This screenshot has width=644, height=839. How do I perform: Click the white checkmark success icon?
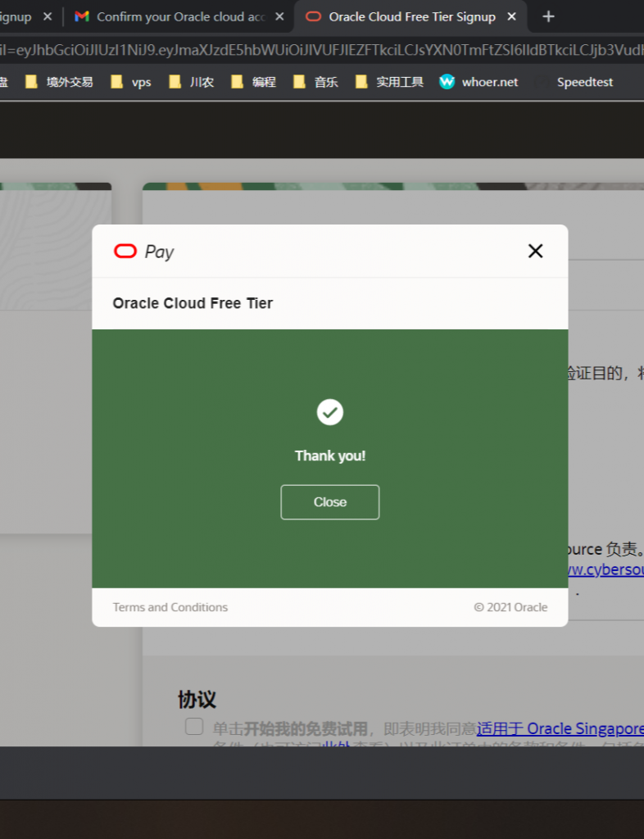pos(330,412)
